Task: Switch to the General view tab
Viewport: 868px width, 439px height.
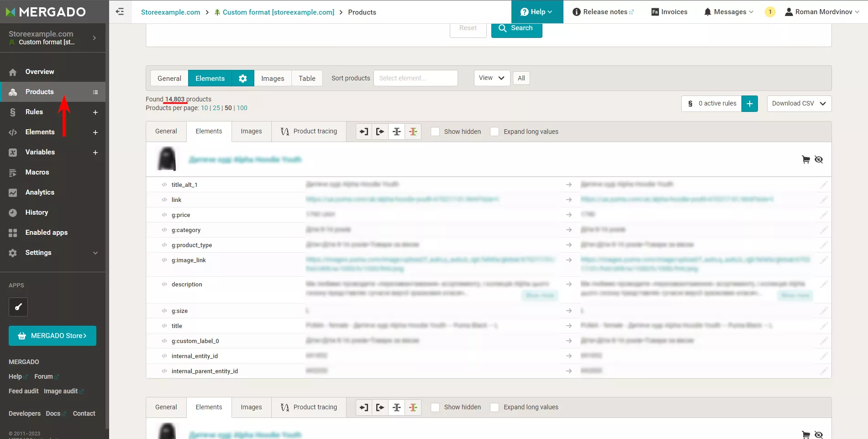Action: click(169, 79)
